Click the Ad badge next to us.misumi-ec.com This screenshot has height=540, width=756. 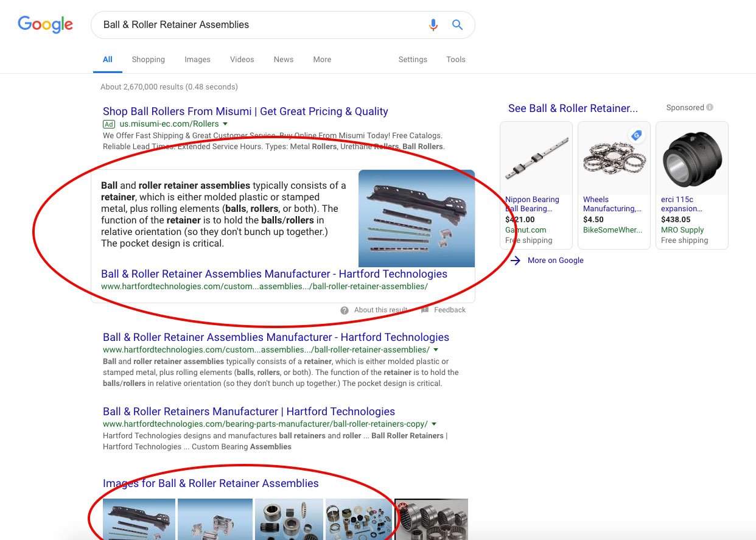pos(109,124)
